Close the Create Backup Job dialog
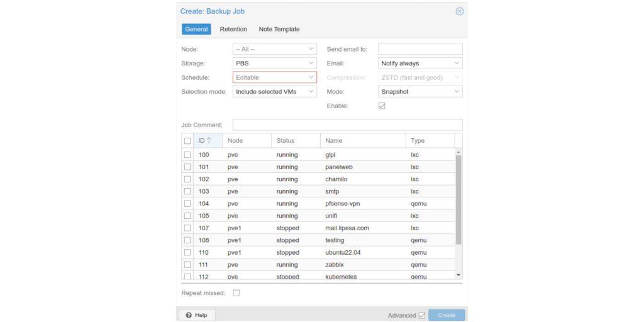Viewport: 644px width, 322px height. pyautogui.click(x=460, y=11)
